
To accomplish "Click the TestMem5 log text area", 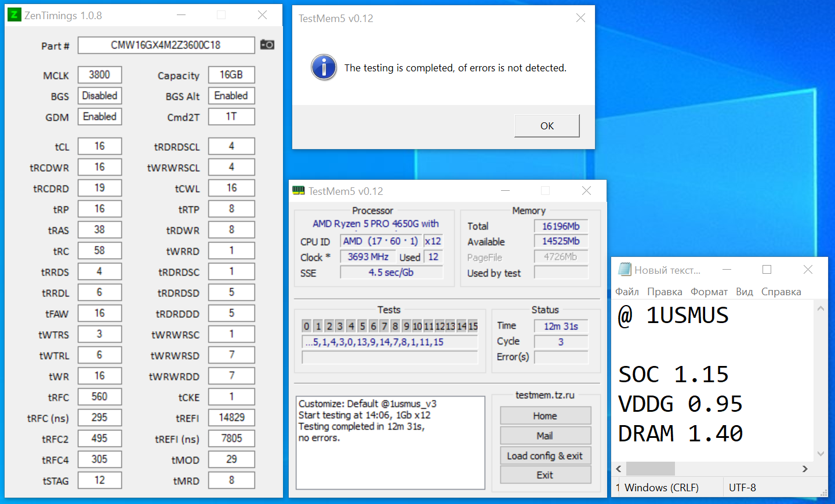I will tap(390, 443).
